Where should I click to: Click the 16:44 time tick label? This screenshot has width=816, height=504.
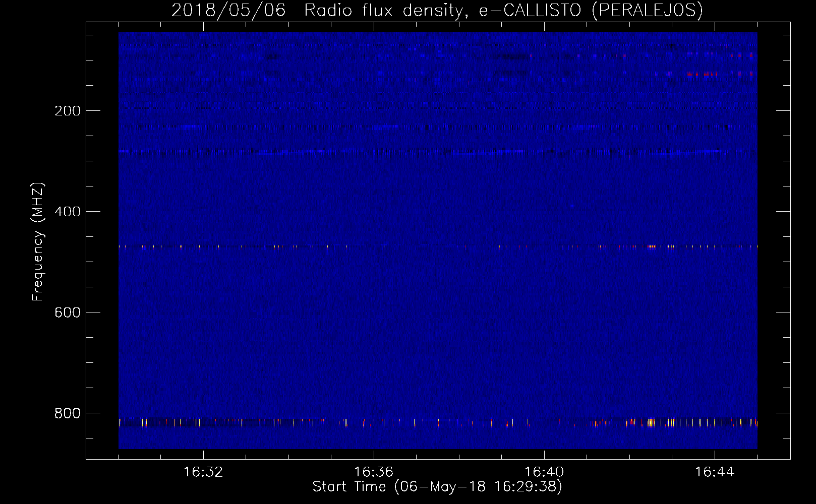tap(715, 472)
